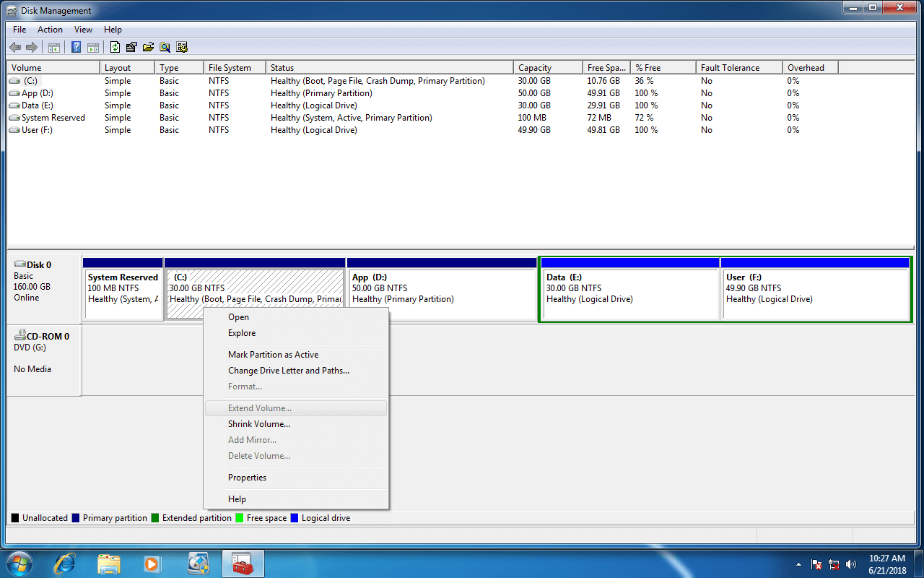Click the toolbar icon left of the open folder
924x578 pixels.
131,48
